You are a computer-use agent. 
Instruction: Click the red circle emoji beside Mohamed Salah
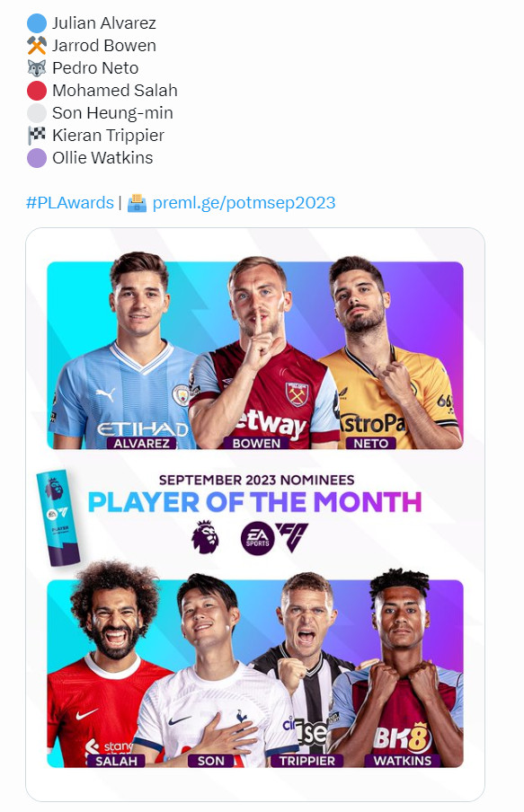37,91
